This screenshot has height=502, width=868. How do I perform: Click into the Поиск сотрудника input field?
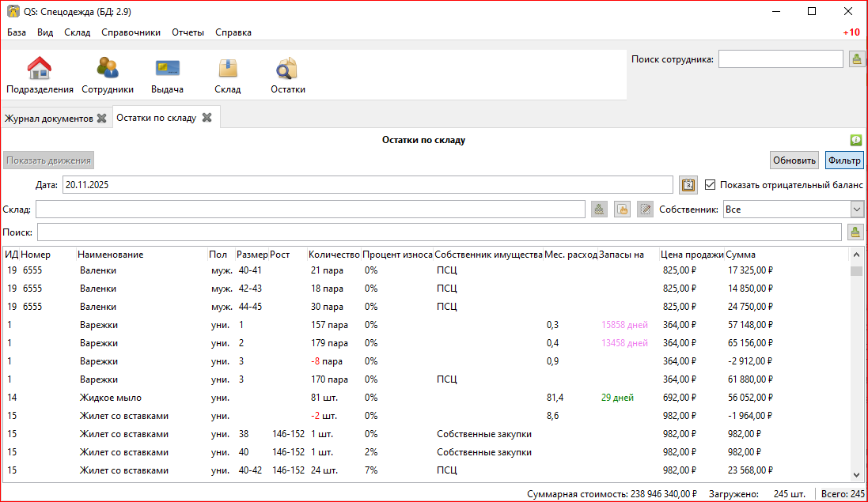pyautogui.click(x=780, y=59)
